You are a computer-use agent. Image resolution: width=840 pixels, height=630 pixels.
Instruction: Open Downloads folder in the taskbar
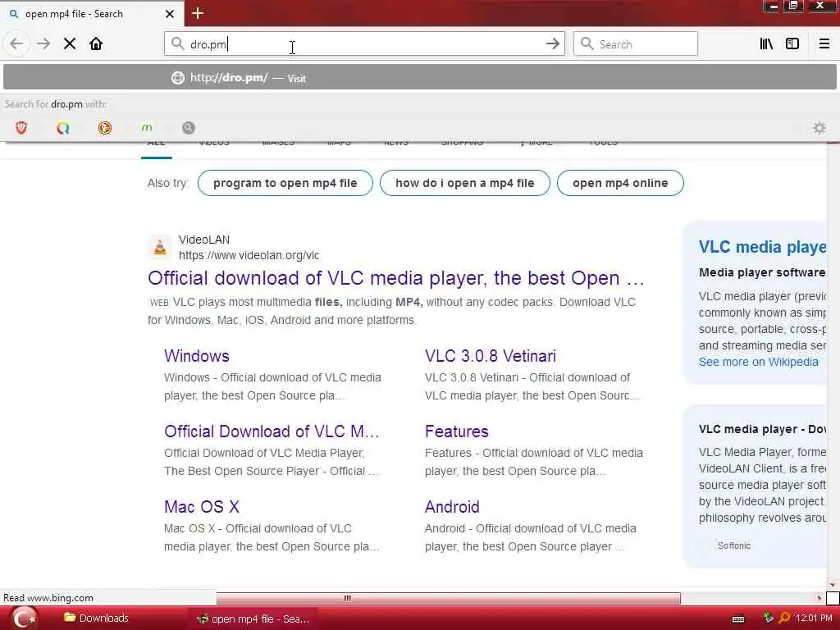97,619
